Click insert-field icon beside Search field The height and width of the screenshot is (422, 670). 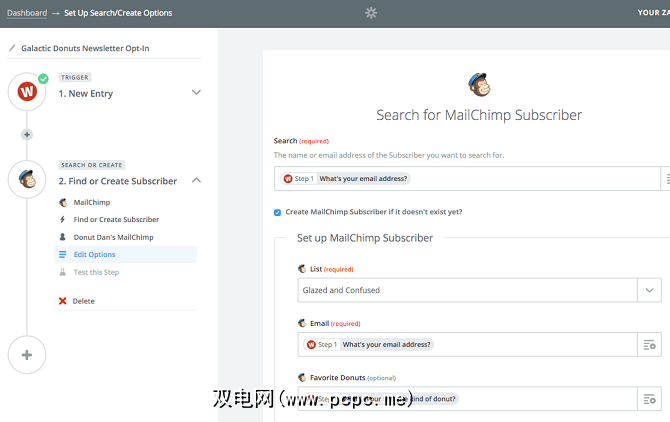666,179
